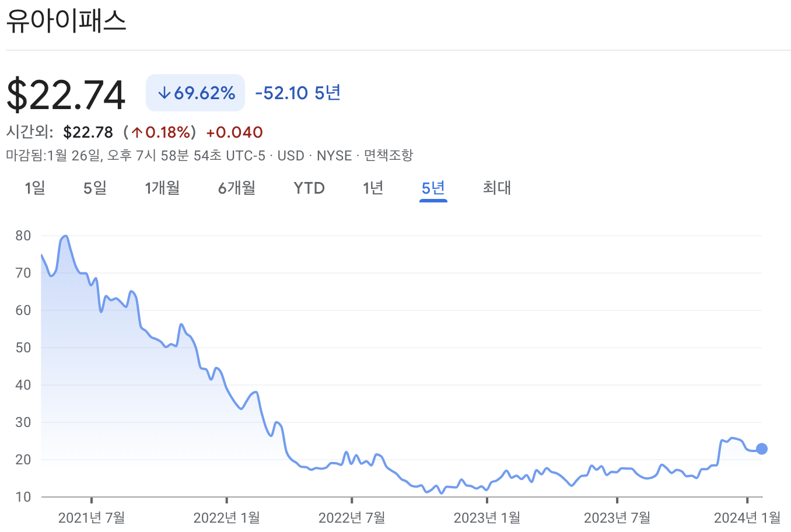Click the -52.10 5년 change text
This screenshot has width=791, height=532.
[x=297, y=92]
